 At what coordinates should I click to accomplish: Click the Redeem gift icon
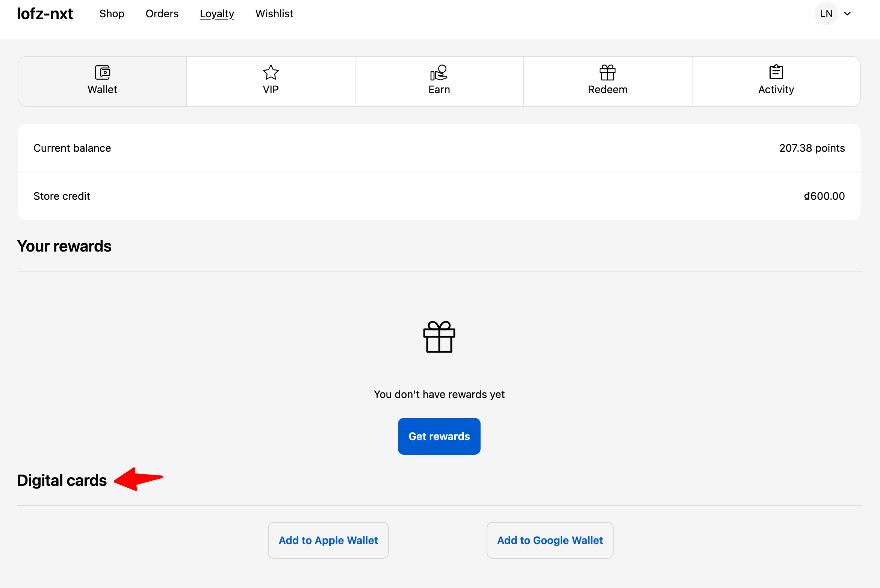(607, 72)
